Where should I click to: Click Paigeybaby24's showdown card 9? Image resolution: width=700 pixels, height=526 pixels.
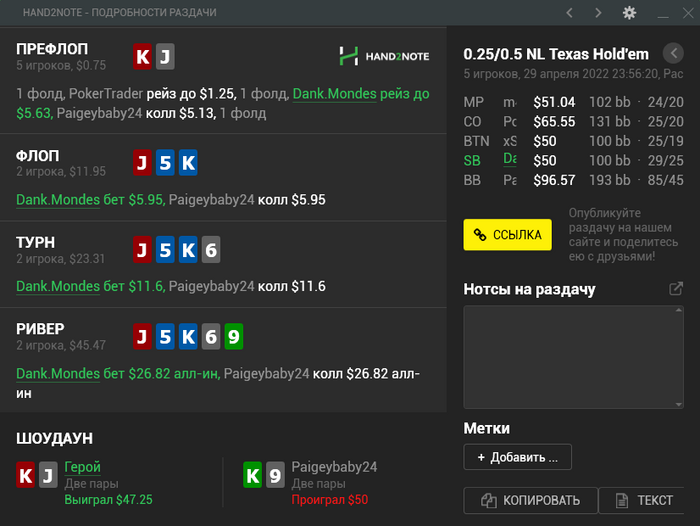point(275,475)
